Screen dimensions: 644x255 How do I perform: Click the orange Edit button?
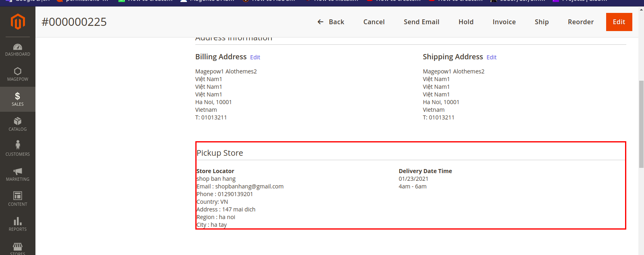coord(619,22)
